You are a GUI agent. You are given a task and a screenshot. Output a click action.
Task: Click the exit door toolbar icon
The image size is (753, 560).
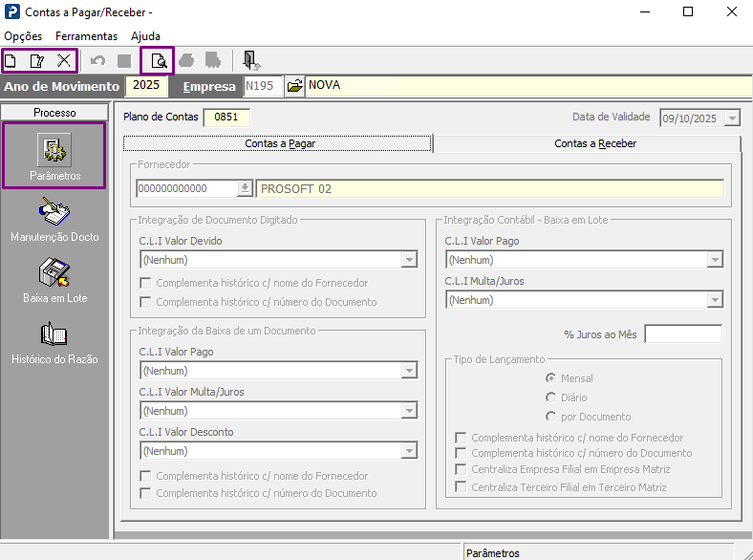[250, 61]
